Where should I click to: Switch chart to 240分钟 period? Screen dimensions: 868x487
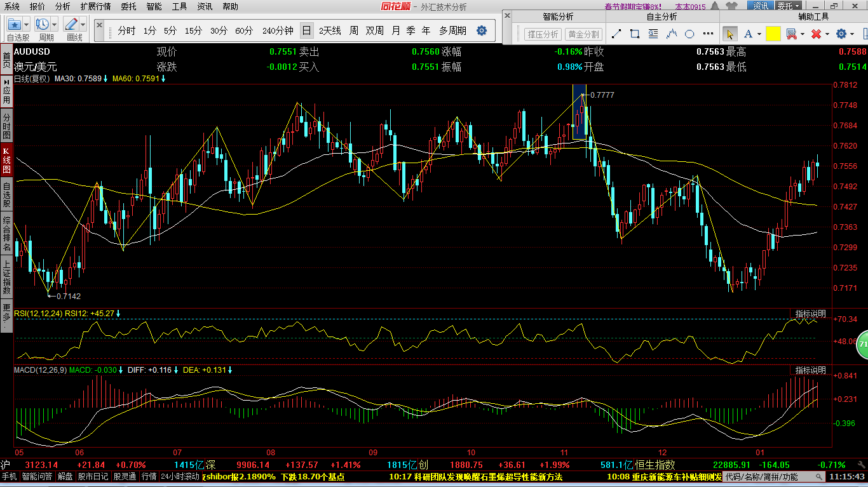[x=278, y=30]
